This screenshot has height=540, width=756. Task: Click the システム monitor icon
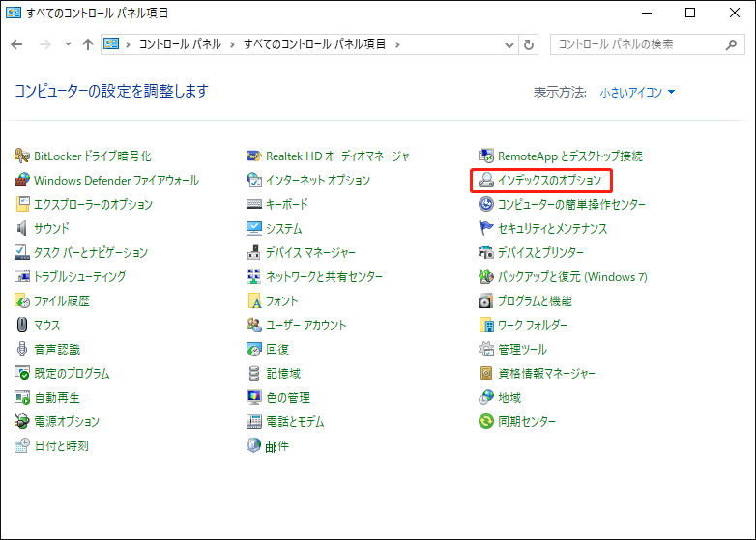[x=254, y=228]
